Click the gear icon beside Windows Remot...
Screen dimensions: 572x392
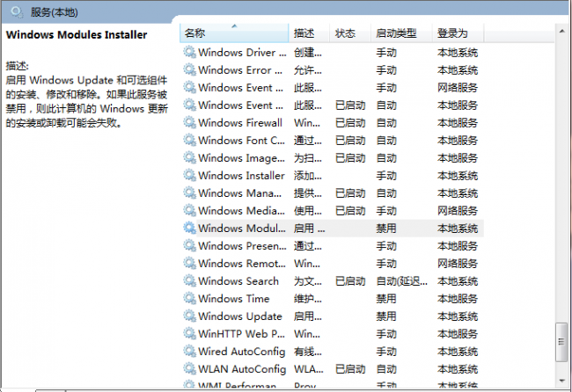coord(189,263)
